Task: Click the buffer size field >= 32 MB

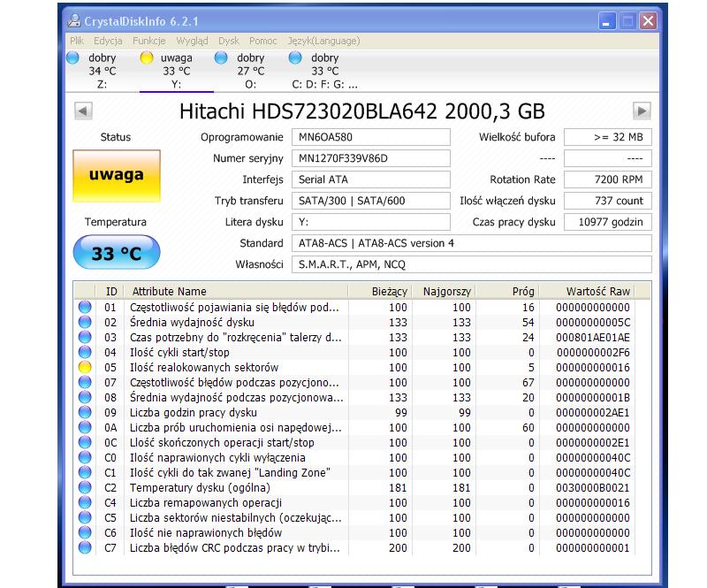Action: (x=608, y=137)
